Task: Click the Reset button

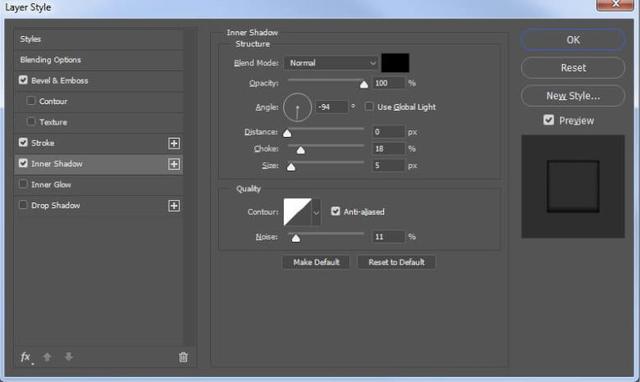Action: (x=573, y=68)
